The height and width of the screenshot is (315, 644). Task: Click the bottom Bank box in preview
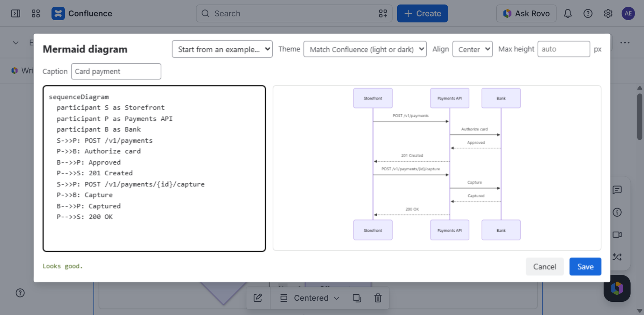[x=501, y=230]
